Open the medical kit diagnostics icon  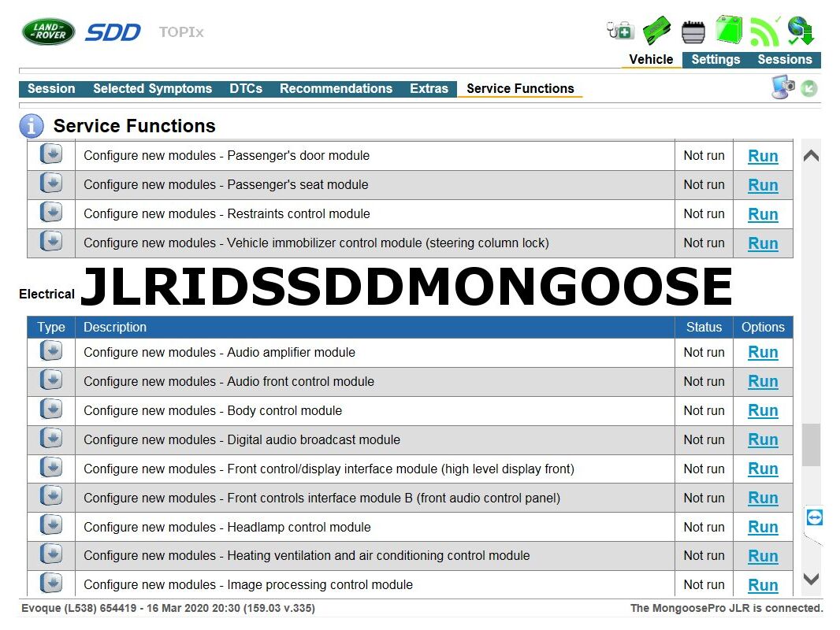[620, 30]
